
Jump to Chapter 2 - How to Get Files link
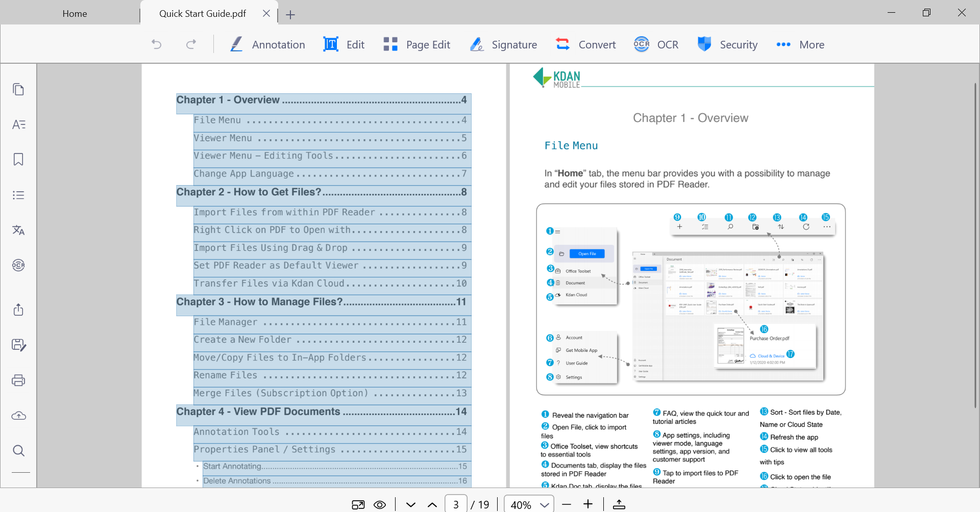[322, 192]
